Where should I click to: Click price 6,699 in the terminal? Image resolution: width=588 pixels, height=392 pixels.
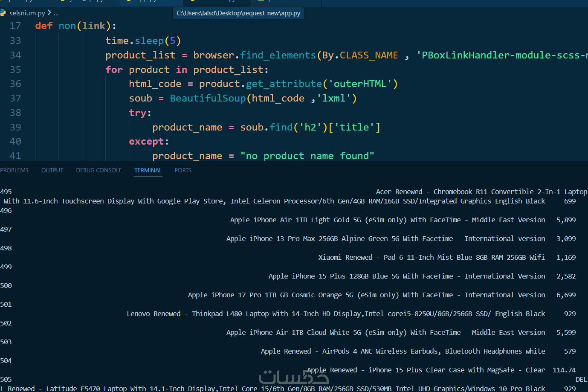pos(566,295)
